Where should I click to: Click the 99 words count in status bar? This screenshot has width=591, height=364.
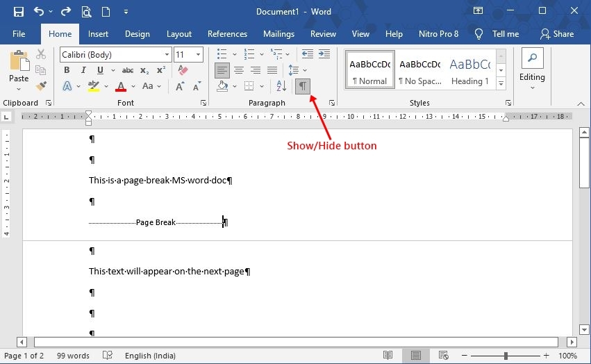pos(73,356)
